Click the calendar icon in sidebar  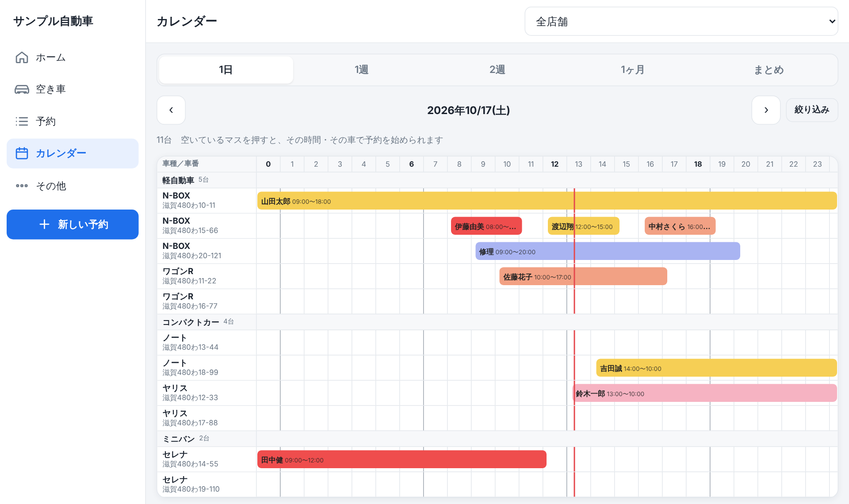(x=22, y=153)
